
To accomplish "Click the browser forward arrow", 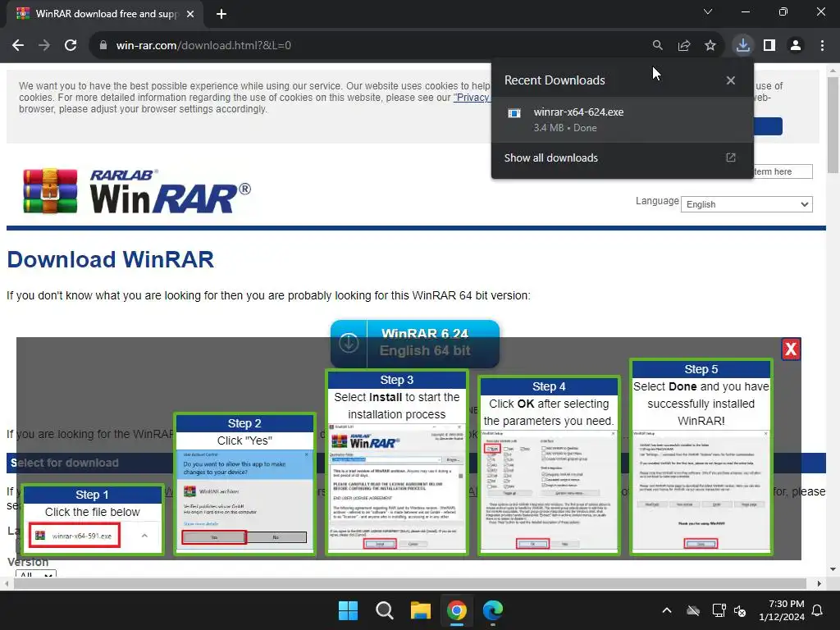I will (x=44, y=46).
